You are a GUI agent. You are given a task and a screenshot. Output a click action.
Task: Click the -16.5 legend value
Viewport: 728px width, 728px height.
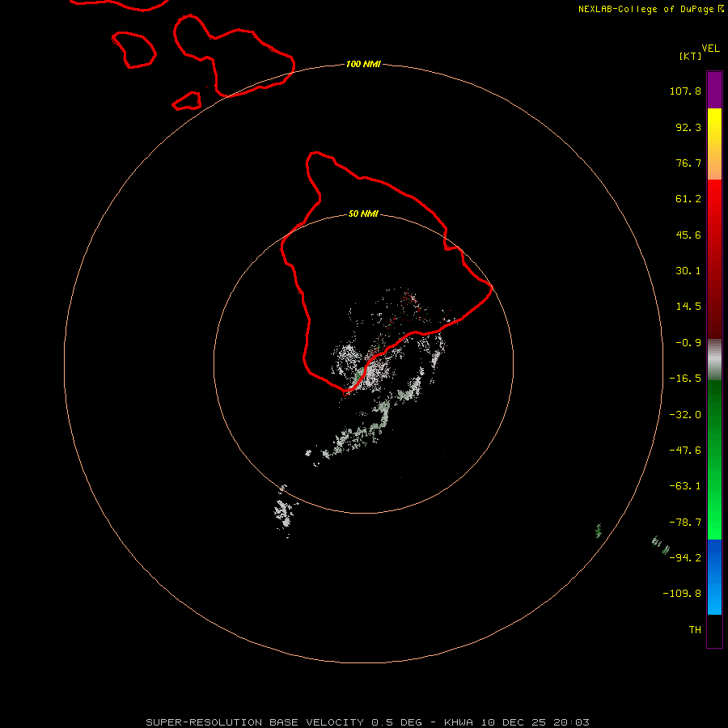point(685,379)
